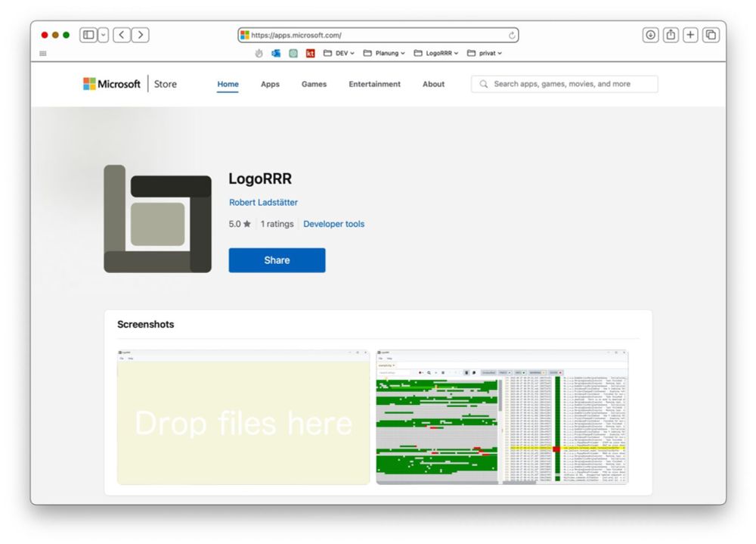Expand the DEV bookmarks folder
Screen dimensions: 756x544
tap(339, 53)
